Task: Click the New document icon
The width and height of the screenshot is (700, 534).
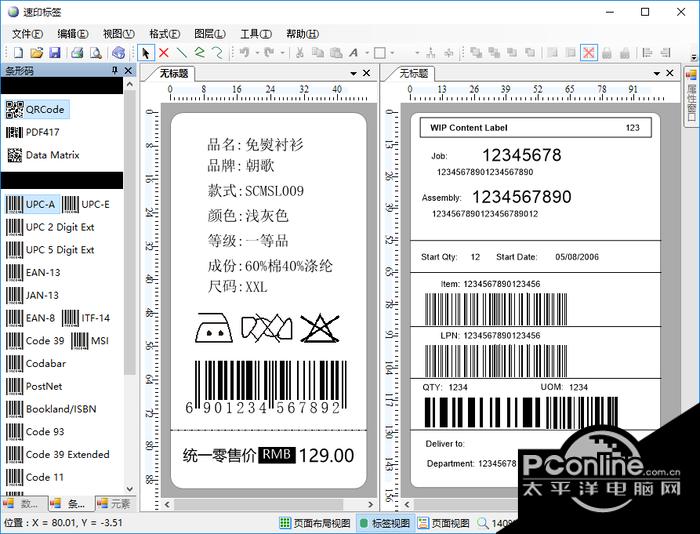Action: point(18,53)
